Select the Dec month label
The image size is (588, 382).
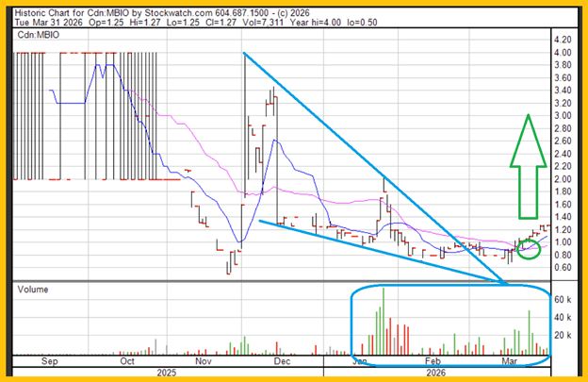281,361
